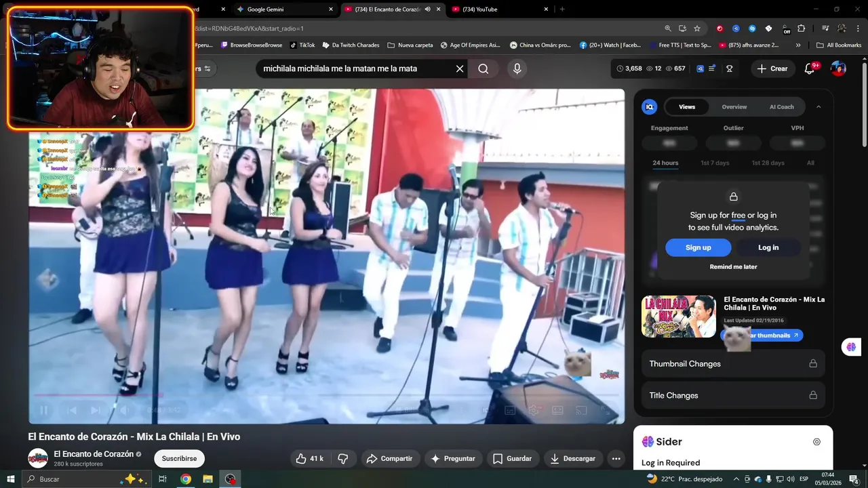The image size is (868, 488).
Task: Expand the locked Title Changes row
Action: pyautogui.click(x=733, y=395)
